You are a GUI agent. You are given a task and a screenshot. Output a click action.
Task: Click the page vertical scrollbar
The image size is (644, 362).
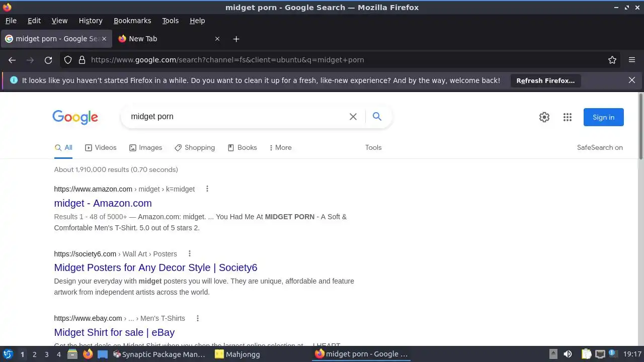[640, 126]
